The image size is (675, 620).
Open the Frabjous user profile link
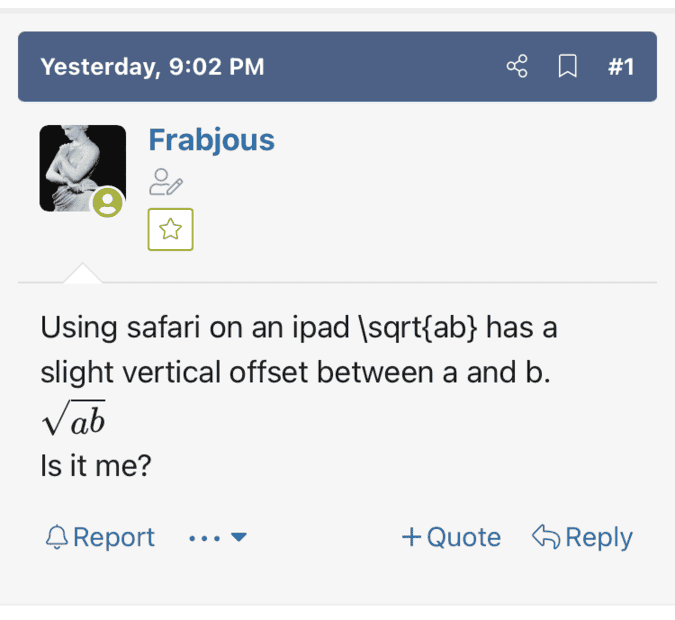[211, 140]
